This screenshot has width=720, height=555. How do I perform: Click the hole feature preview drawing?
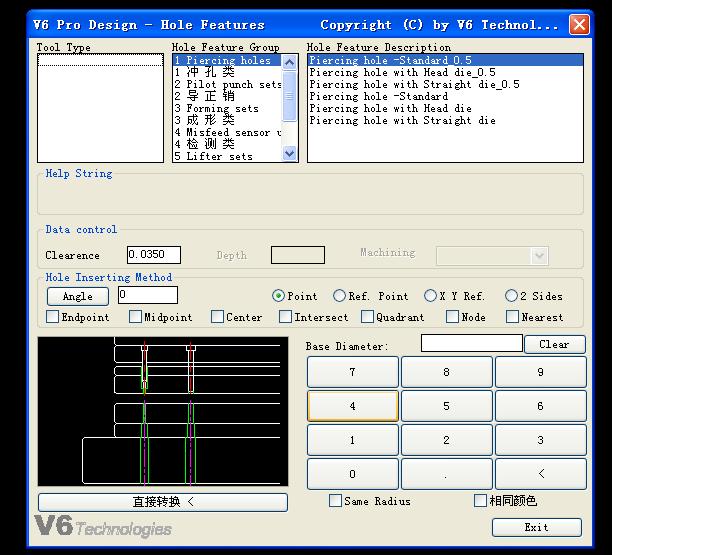(x=163, y=411)
